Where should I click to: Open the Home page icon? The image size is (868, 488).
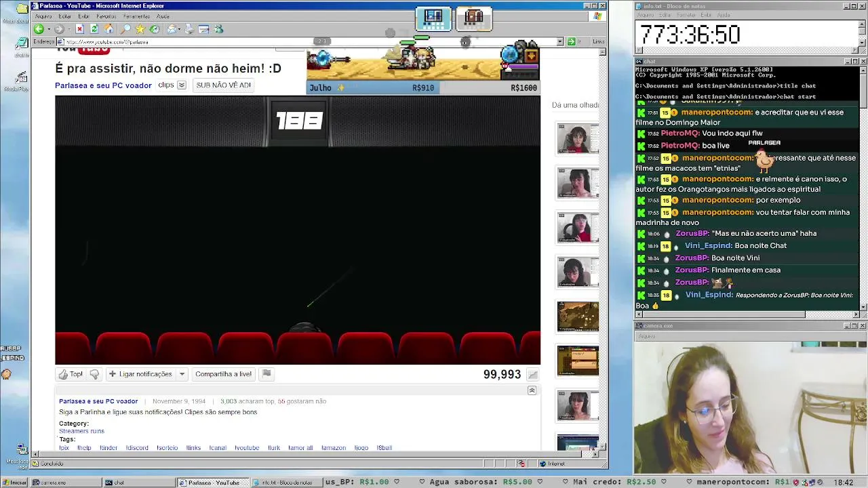[108, 29]
